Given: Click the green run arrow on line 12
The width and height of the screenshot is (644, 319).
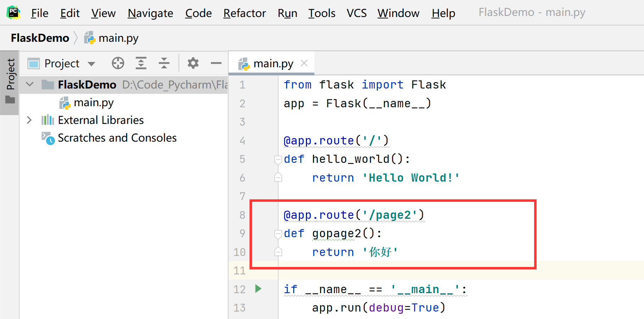Looking at the screenshot, I should click(258, 289).
